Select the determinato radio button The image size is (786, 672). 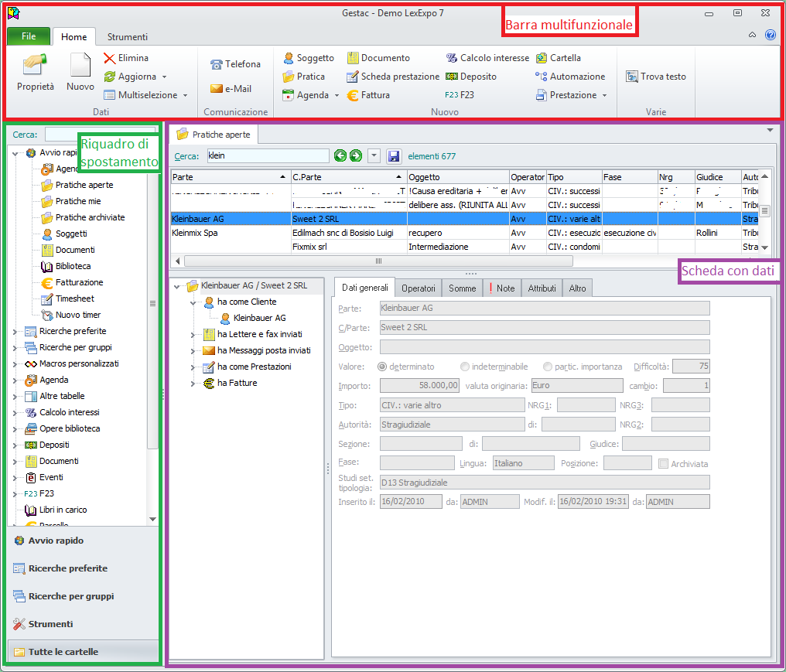382,367
